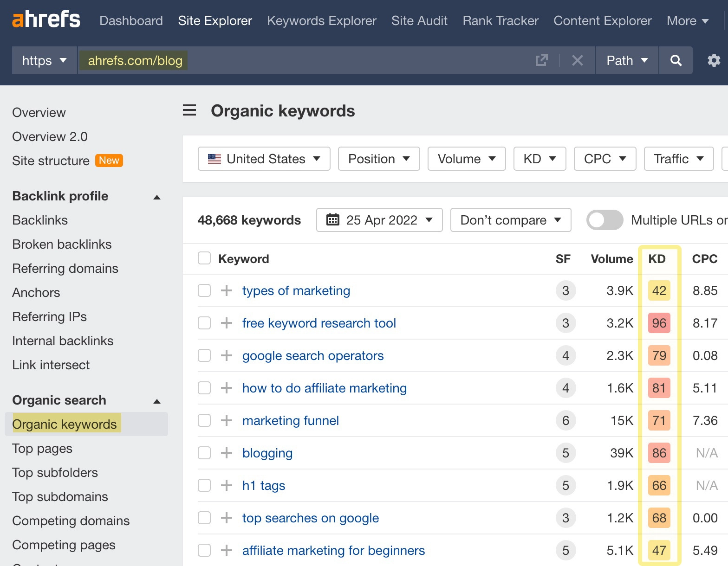Toggle the hamburger sidebar menu icon
The height and width of the screenshot is (566, 728).
point(189,110)
